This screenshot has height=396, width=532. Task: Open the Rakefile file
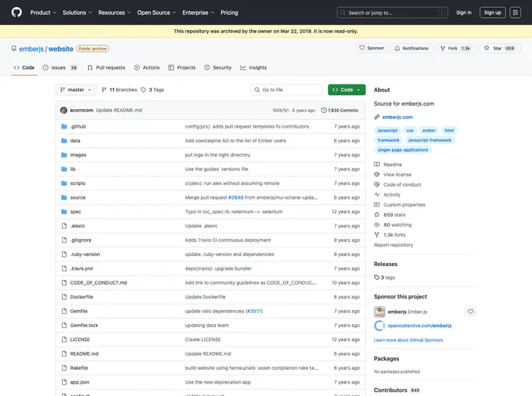pos(79,368)
